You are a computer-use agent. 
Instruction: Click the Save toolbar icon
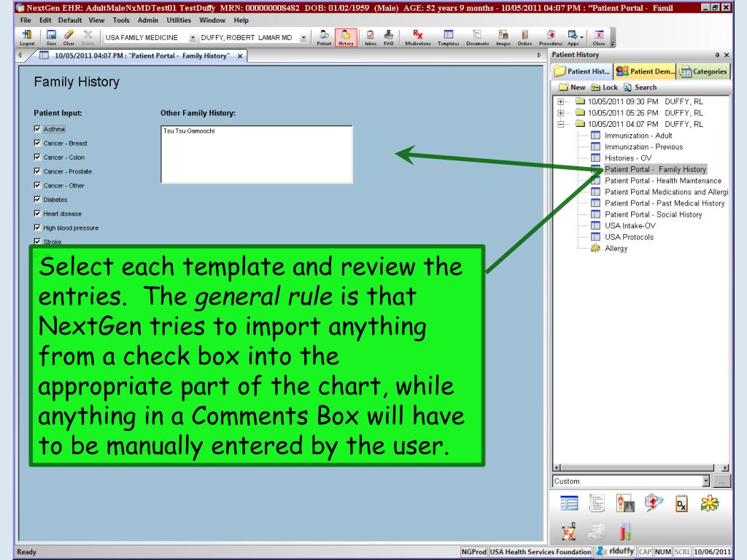tap(51, 37)
